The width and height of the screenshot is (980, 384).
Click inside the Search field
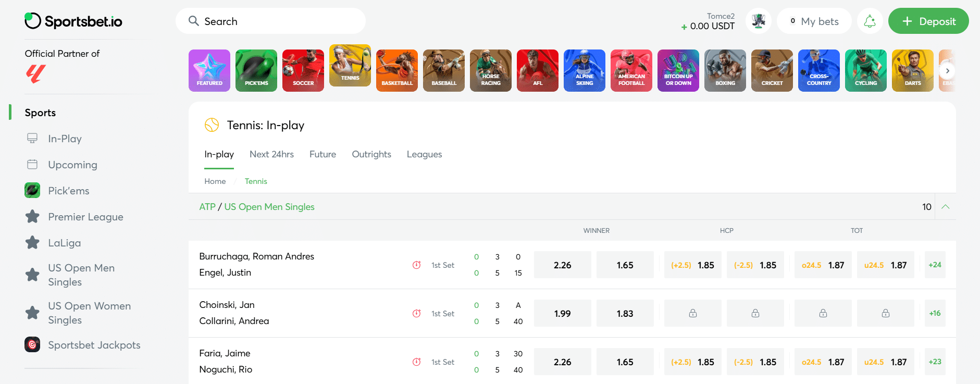tap(270, 21)
